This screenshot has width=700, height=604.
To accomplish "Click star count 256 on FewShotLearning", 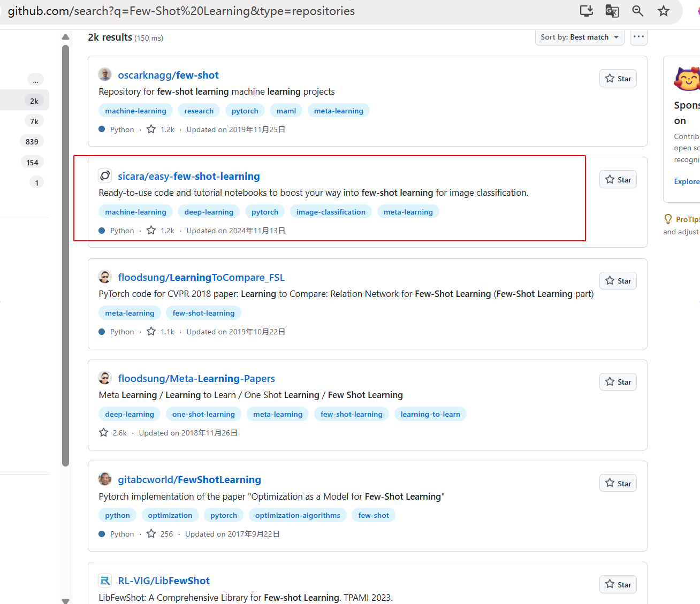I will pos(160,534).
